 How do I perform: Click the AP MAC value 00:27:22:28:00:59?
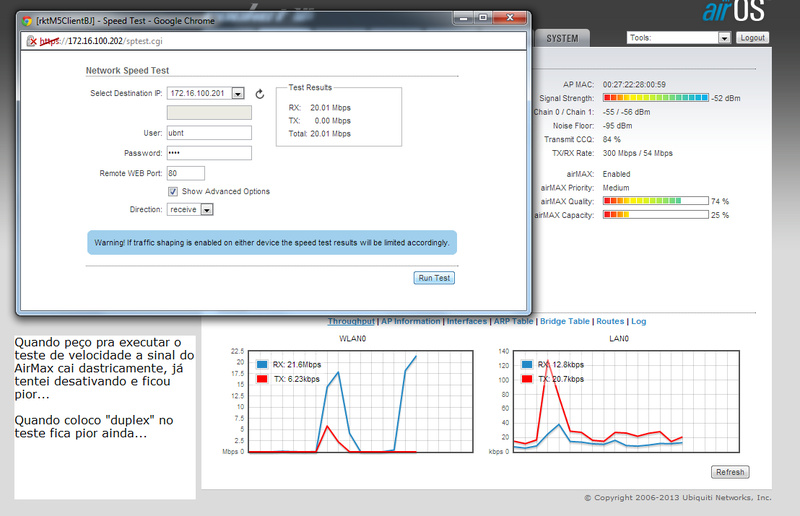click(x=634, y=85)
